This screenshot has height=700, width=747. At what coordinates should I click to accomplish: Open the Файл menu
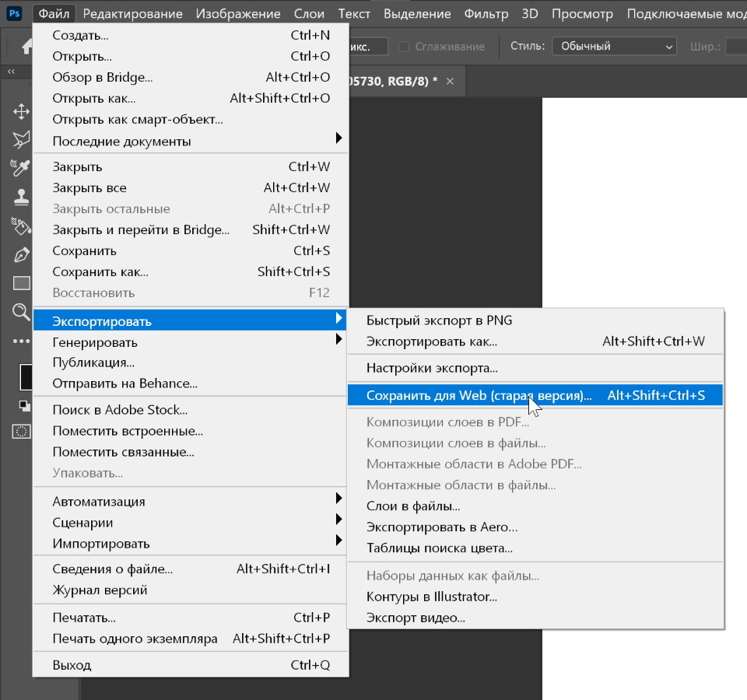point(54,13)
